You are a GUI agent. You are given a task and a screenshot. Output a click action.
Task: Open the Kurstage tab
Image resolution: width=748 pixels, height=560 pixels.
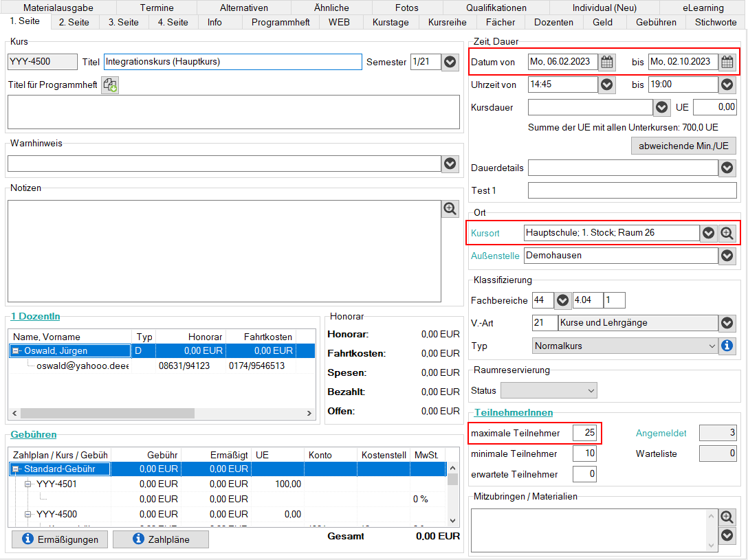[x=390, y=23]
